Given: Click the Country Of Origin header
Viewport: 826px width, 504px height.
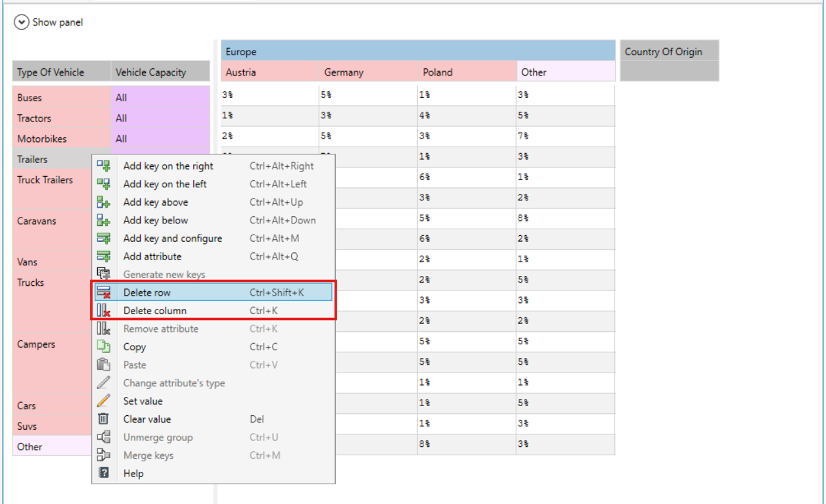Looking at the screenshot, I should (670, 51).
